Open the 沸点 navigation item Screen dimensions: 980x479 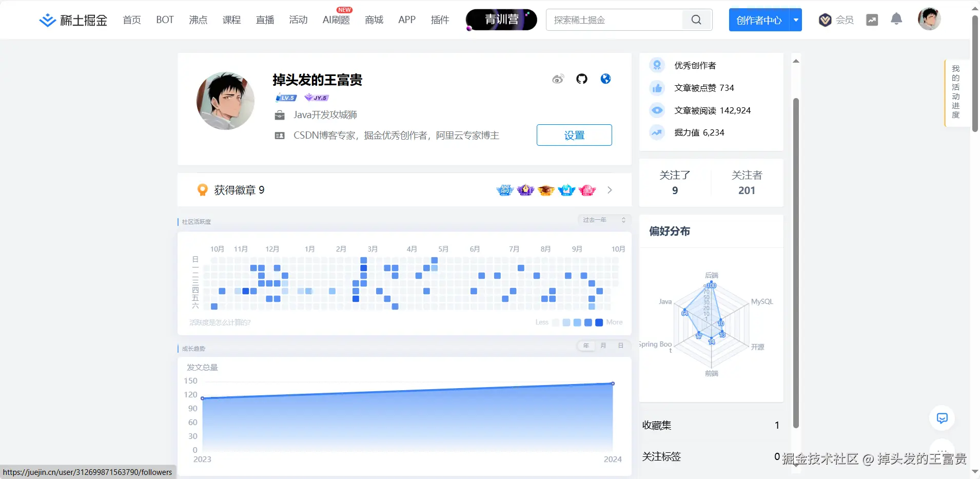point(198,20)
